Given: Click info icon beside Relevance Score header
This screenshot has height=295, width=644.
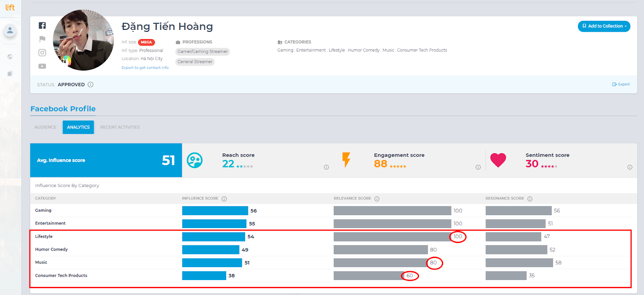Looking at the screenshot, I should tap(377, 199).
